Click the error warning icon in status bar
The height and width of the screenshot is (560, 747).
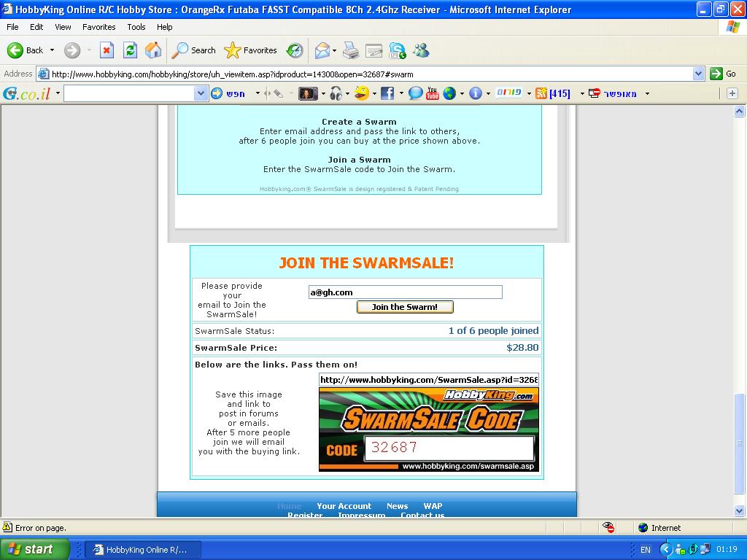pyautogui.click(x=7, y=527)
